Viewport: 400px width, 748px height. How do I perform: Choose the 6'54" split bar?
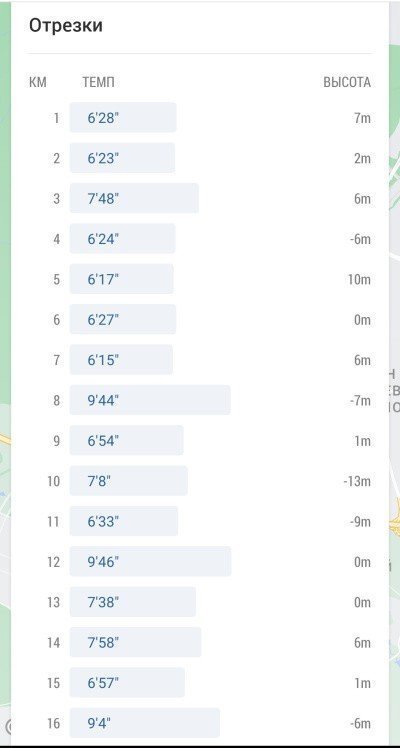pos(127,440)
